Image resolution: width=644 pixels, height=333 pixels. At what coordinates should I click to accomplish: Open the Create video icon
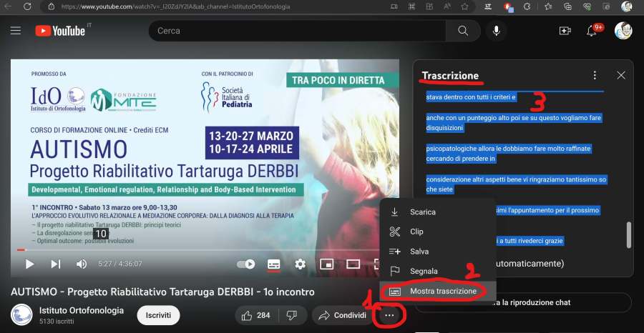(x=565, y=31)
